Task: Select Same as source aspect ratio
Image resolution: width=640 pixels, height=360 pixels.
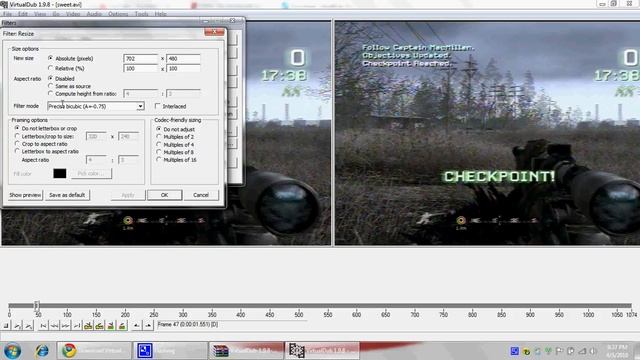Action: click(69, 86)
